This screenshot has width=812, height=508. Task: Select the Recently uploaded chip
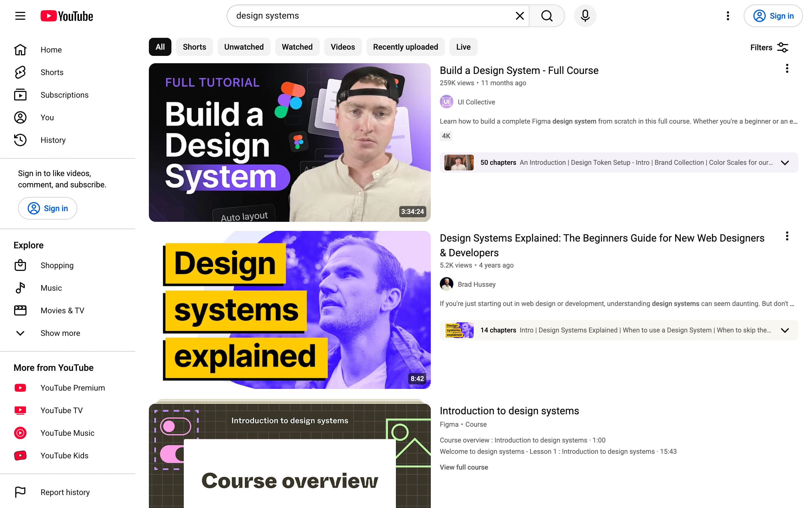pos(405,47)
